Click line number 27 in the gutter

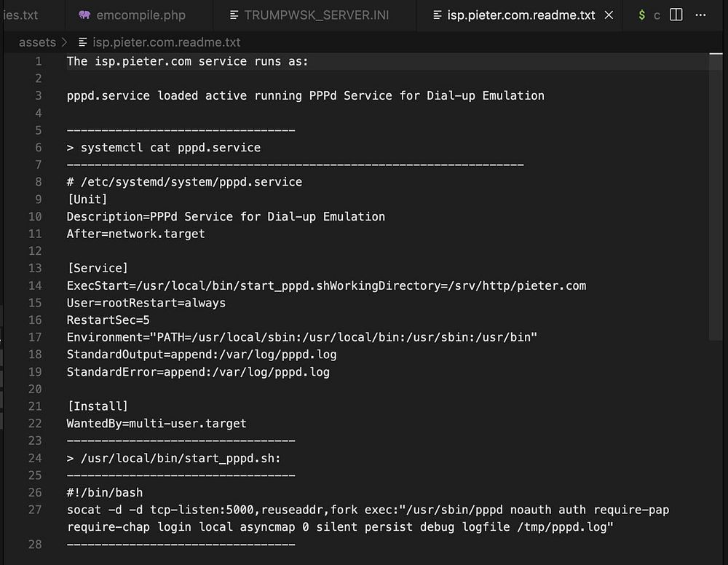click(x=35, y=510)
